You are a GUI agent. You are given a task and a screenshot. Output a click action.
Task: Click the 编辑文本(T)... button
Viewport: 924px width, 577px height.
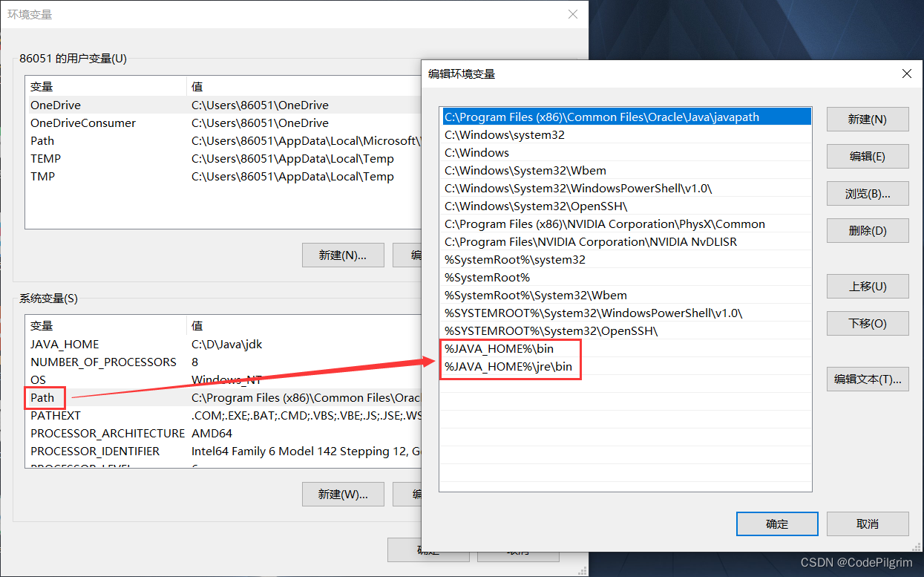point(867,379)
